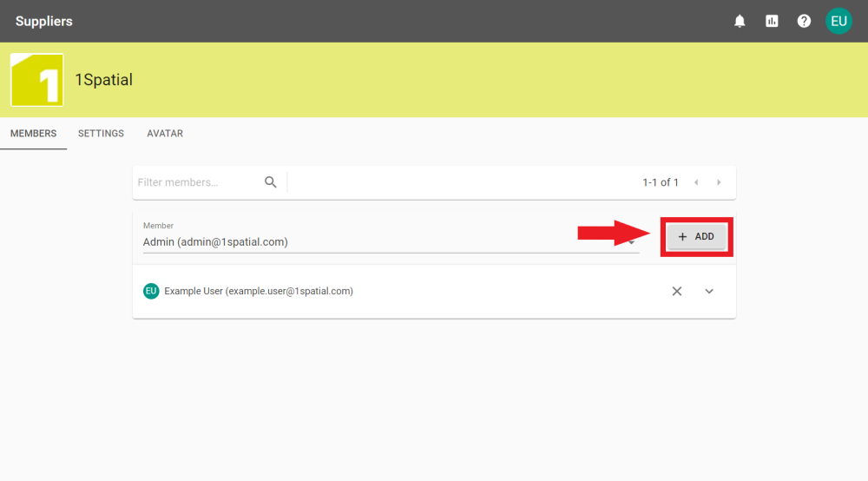
Task: Open the help question mark icon
Action: [x=804, y=21]
